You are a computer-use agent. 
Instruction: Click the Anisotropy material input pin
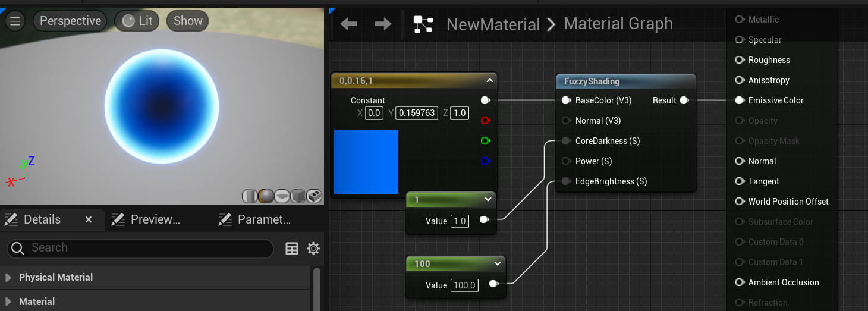(740, 80)
